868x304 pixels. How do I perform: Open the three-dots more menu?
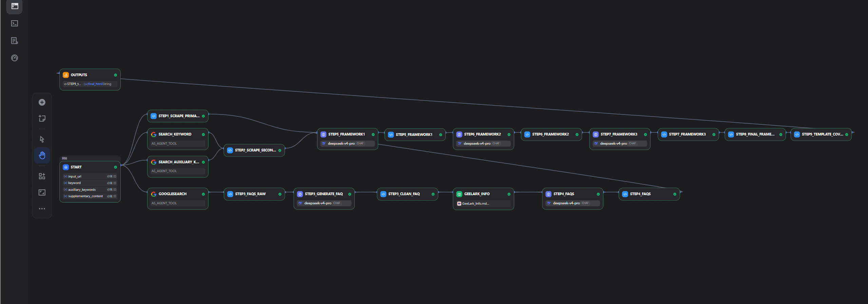[x=42, y=209]
